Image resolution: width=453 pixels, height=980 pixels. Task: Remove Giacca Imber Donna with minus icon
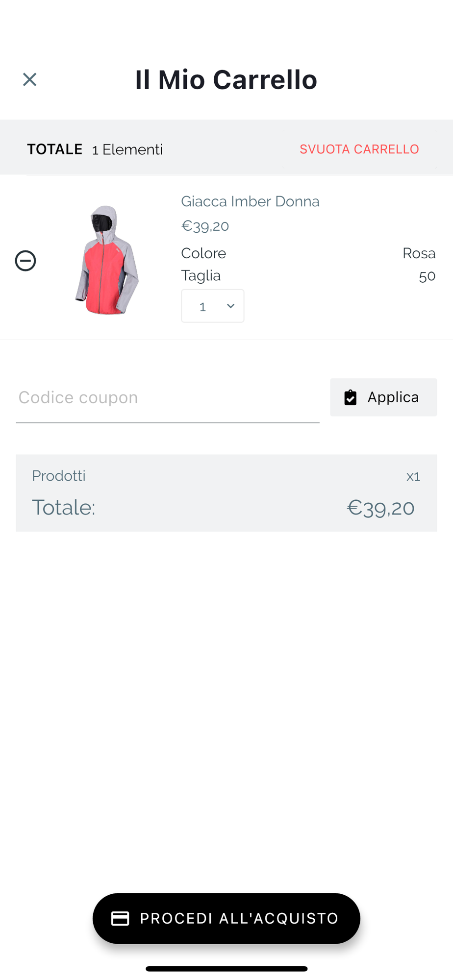tap(25, 261)
